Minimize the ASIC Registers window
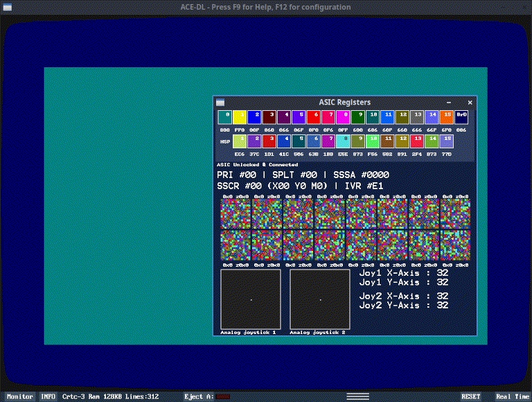This screenshot has width=532, height=402. click(x=449, y=103)
